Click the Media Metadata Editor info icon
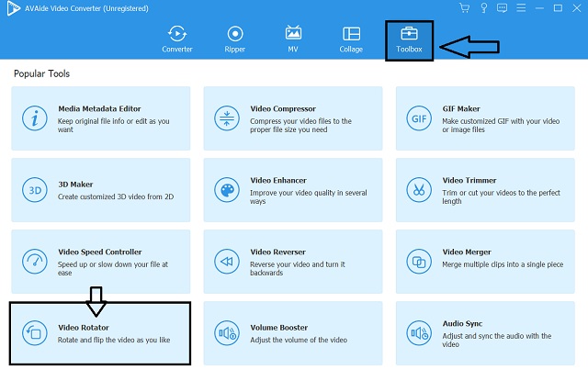Image resolution: width=588 pixels, height=381 pixels. point(35,118)
